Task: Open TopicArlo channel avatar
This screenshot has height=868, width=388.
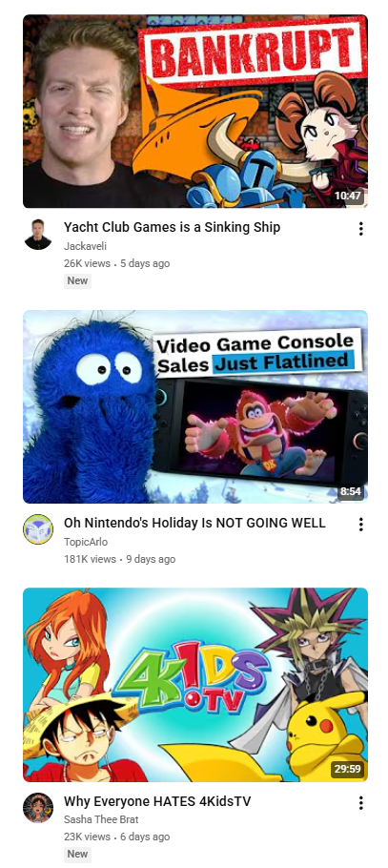Action: tap(37, 529)
